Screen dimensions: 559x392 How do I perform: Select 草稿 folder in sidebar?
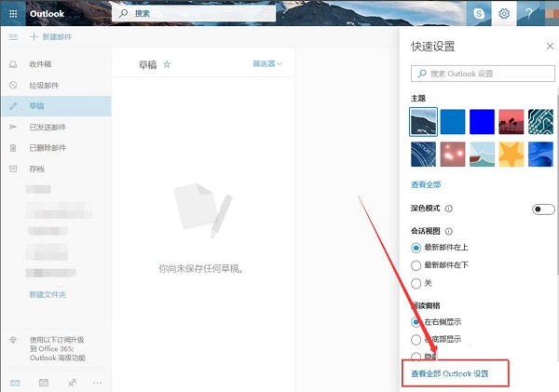pos(56,106)
